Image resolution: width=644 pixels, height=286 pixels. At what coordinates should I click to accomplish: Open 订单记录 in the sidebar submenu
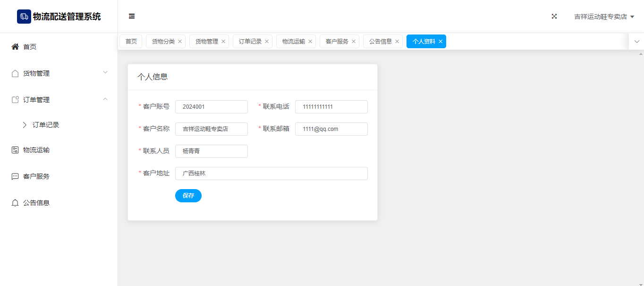tap(46, 125)
